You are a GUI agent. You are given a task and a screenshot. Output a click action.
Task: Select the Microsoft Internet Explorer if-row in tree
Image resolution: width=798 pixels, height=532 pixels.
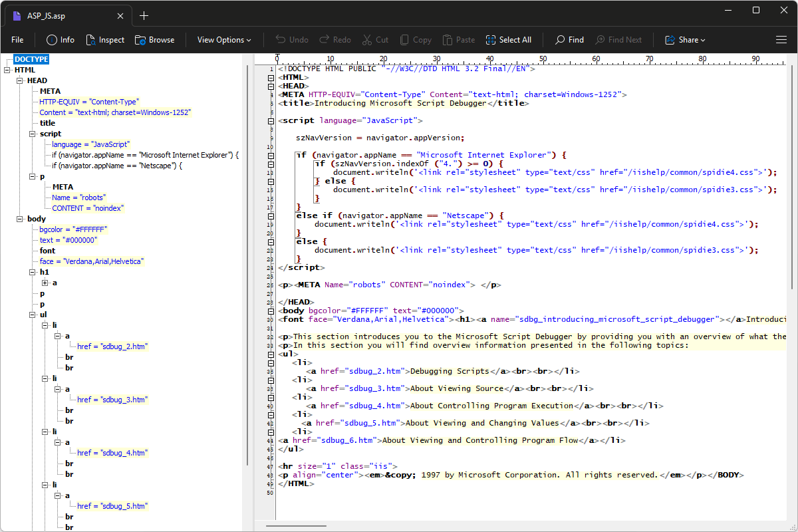point(145,155)
